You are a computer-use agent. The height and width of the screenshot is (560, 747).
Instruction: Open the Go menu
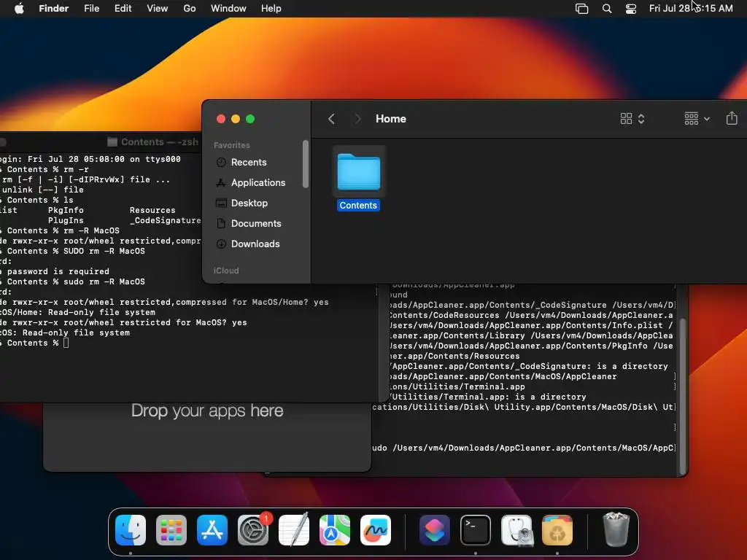[190, 9]
